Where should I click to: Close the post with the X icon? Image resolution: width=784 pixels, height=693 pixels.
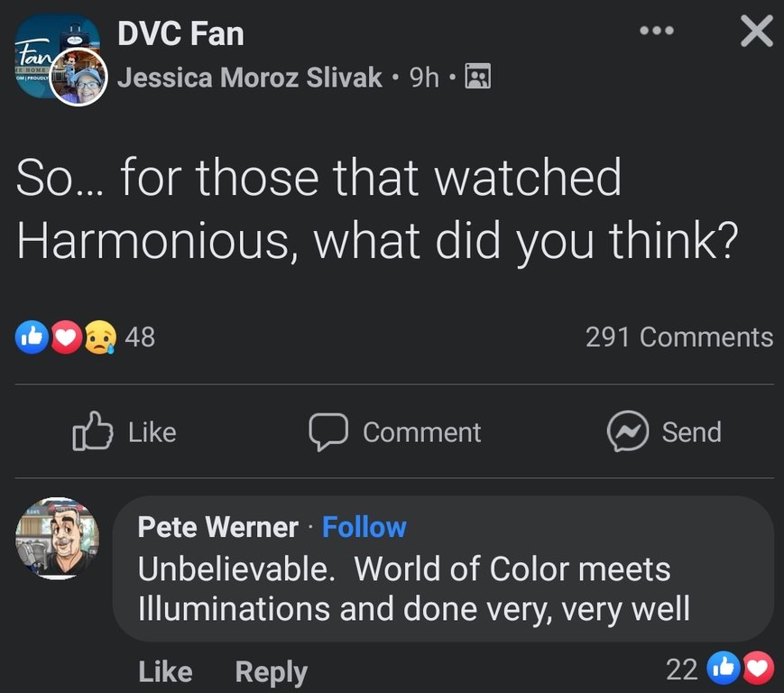(756, 32)
